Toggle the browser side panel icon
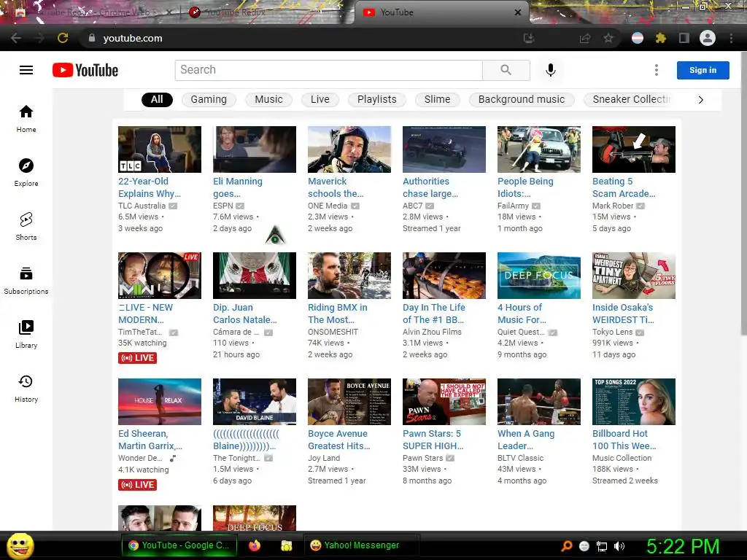Image resolution: width=747 pixels, height=560 pixels. (x=684, y=38)
